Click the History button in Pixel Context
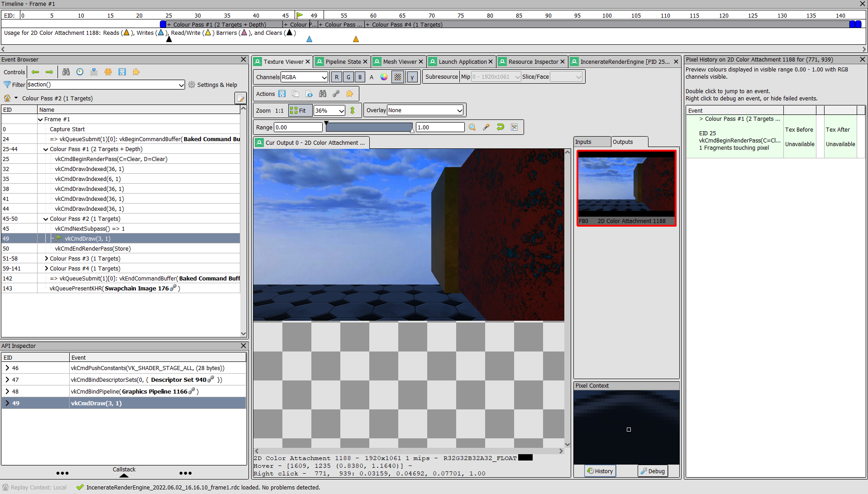Screen dimensions: 868x494 600,471
